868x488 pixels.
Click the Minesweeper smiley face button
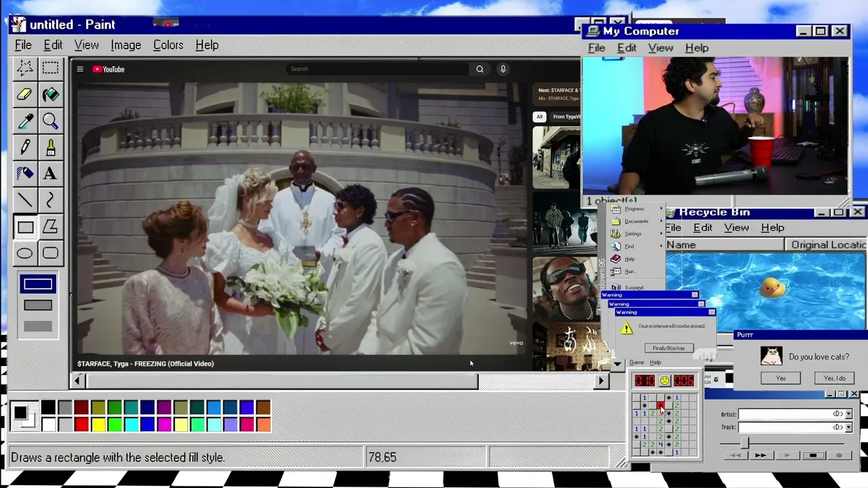pyautogui.click(x=665, y=380)
